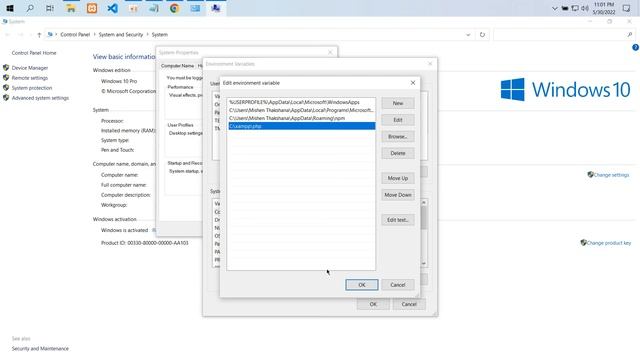Click the Edit text... button

tap(398, 220)
